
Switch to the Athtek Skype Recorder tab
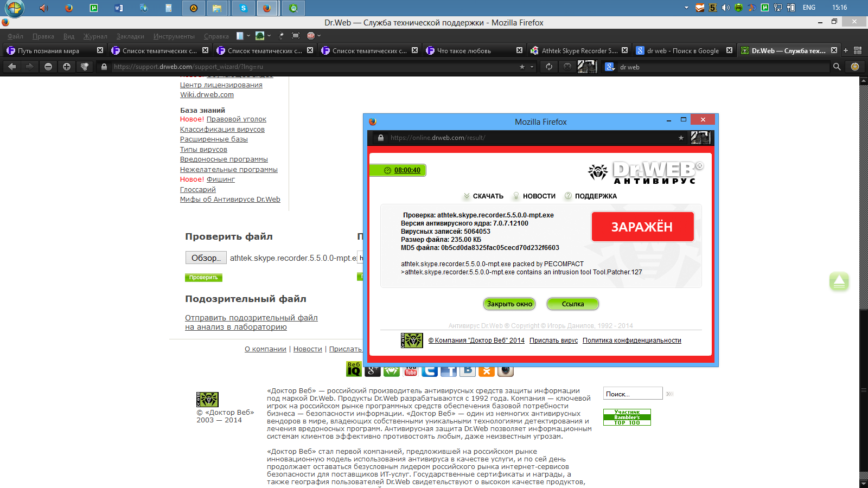(578, 50)
